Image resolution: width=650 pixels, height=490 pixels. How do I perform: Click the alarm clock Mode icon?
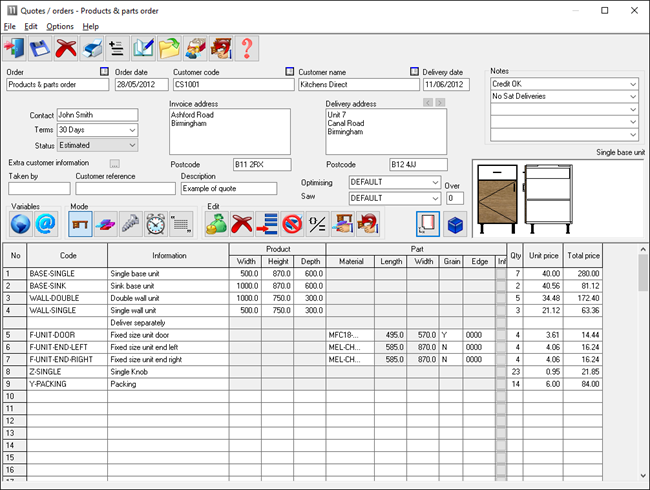[x=157, y=224]
